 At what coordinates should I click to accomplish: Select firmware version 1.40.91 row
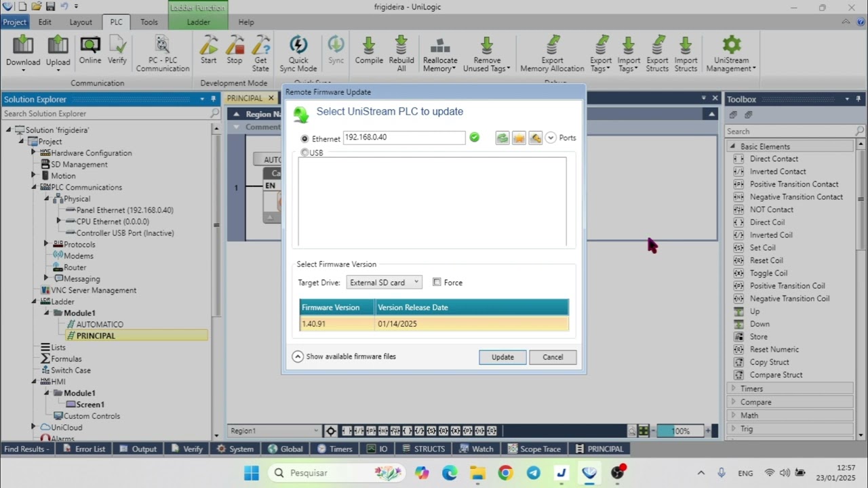[x=434, y=323]
